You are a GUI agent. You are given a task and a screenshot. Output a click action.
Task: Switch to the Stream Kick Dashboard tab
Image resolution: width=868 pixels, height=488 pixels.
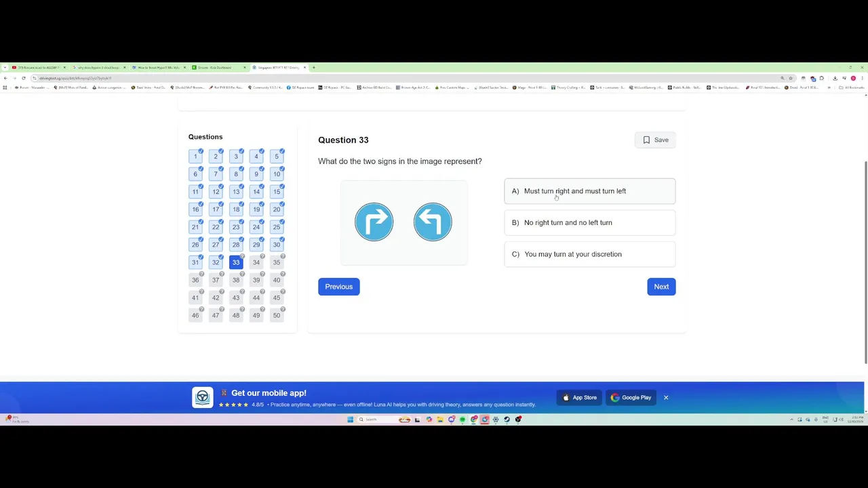[x=217, y=68]
